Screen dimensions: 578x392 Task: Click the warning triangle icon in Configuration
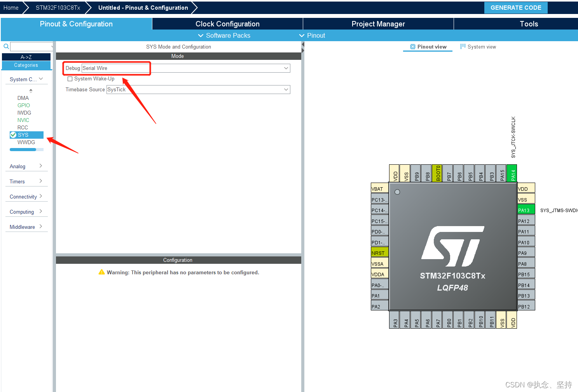pos(102,272)
